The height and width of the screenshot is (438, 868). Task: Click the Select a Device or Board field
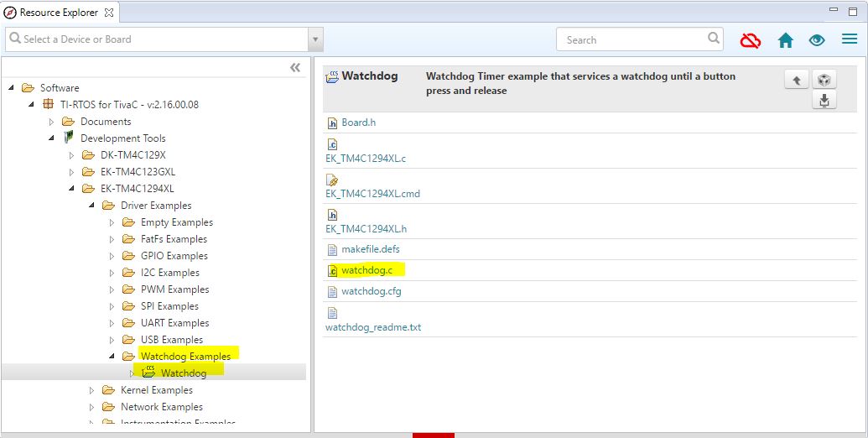click(157, 39)
